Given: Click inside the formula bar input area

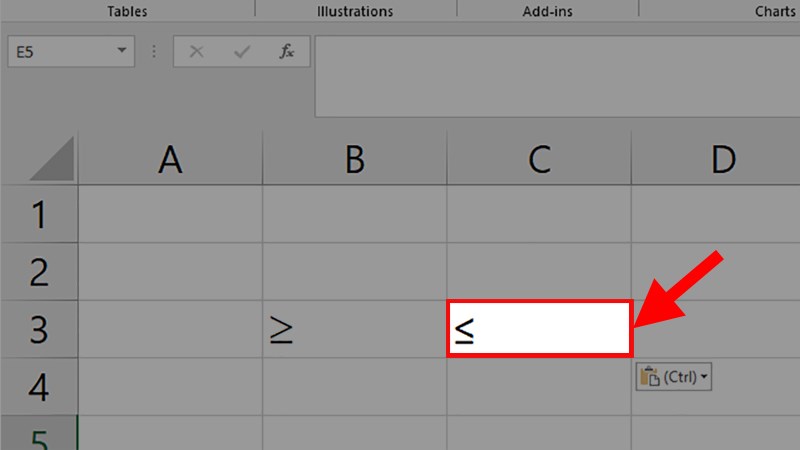Looking at the screenshot, I should point(557,76).
